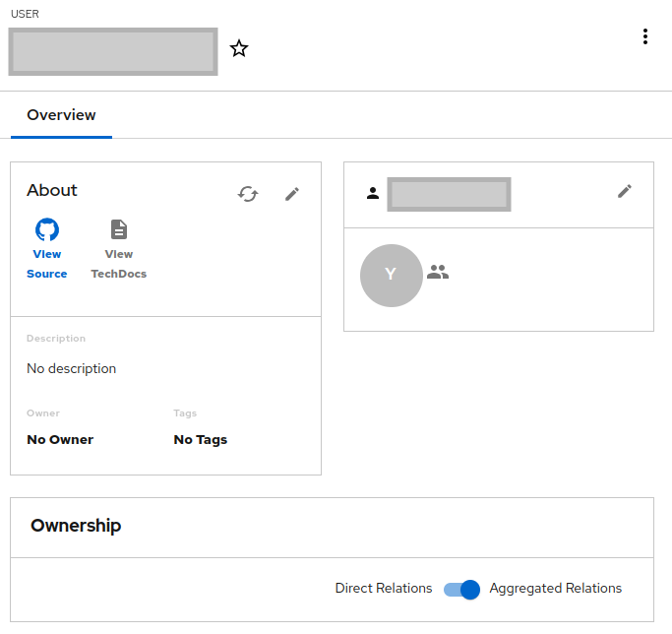Screen dimensions: 672x634
Task: Switch to the Overview tab
Action: (61, 115)
